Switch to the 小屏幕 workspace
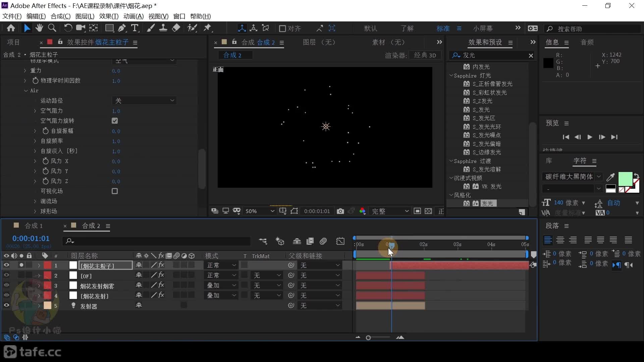The image size is (644, 362). (x=483, y=28)
